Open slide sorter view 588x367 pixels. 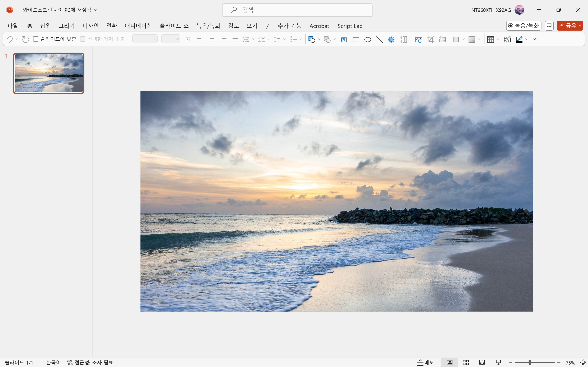[466, 362]
